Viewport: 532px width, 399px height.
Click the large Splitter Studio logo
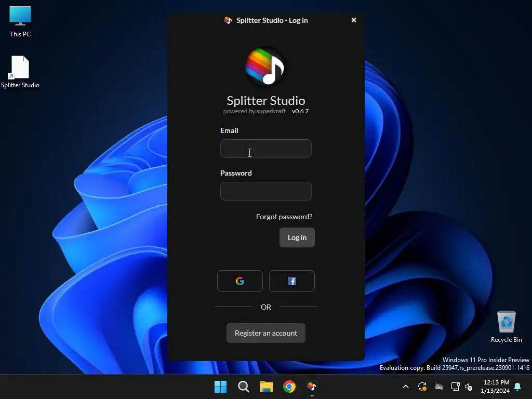(x=265, y=66)
